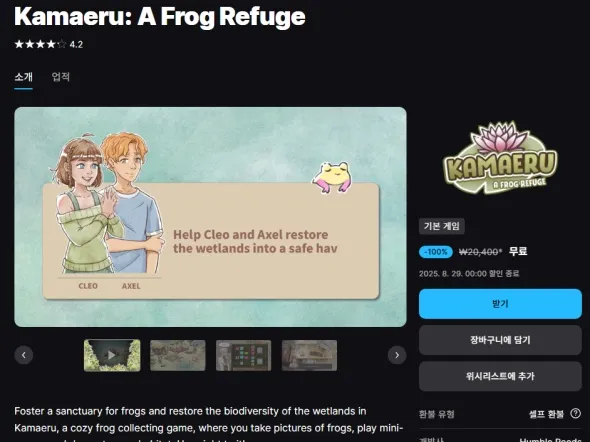Select the fourth screenshot thumbnail
Viewport: 590px width, 442px height.
tap(309, 355)
